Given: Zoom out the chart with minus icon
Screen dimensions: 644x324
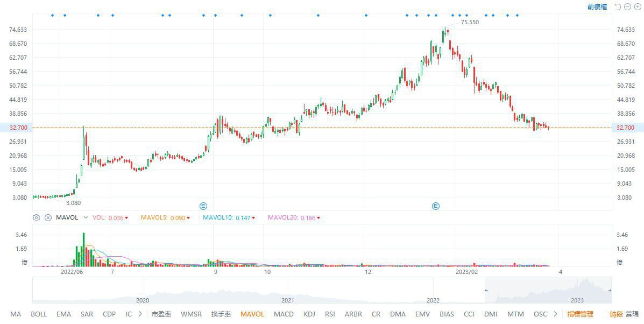Looking at the screenshot, I should pyautogui.click(x=628, y=7).
